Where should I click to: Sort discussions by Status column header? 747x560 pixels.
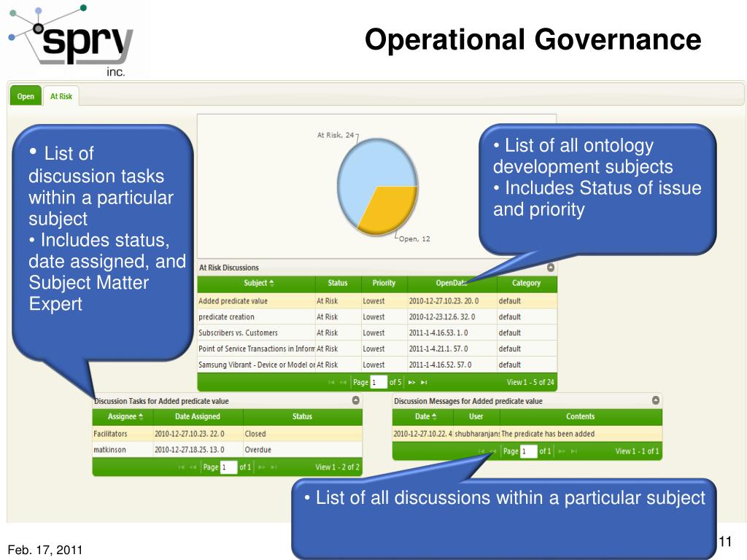click(338, 284)
